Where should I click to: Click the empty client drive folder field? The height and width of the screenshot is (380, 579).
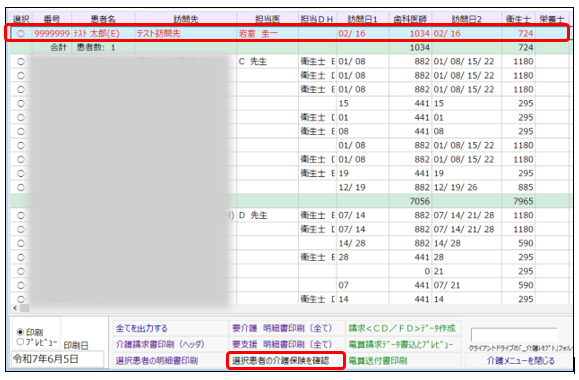[x=514, y=335]
